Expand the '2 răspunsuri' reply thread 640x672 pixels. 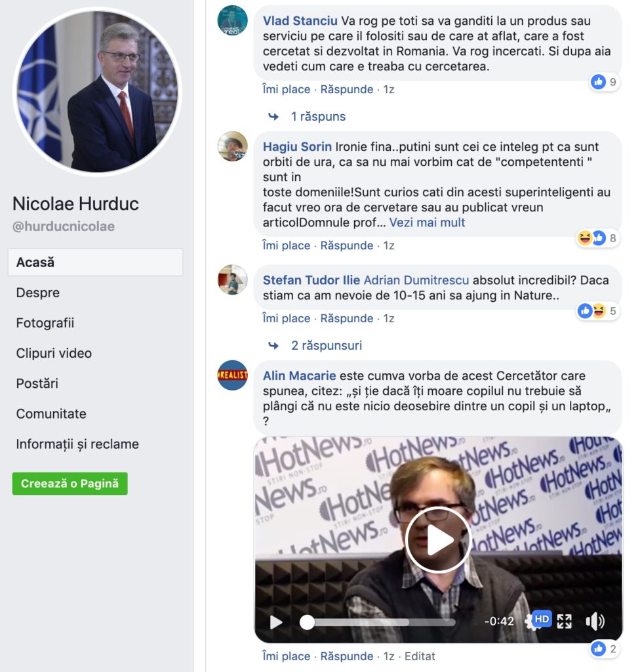[327, 345]
